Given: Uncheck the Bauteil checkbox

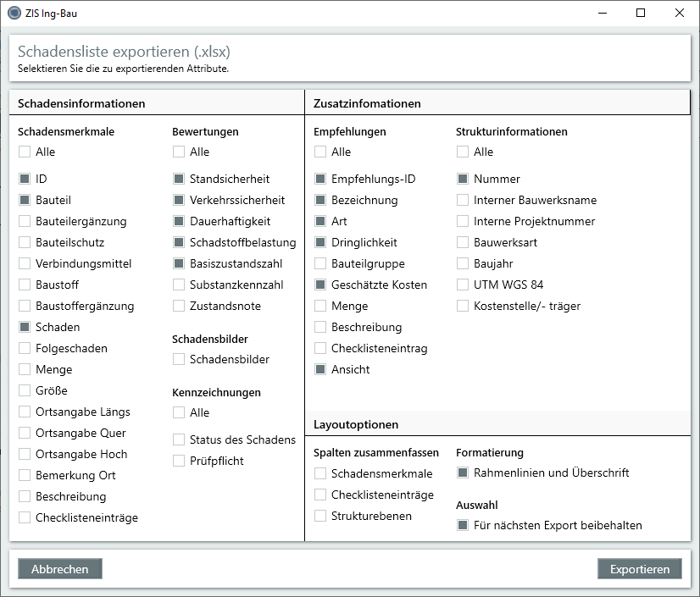Looking at the screenshot, I should tap(25, 200).
